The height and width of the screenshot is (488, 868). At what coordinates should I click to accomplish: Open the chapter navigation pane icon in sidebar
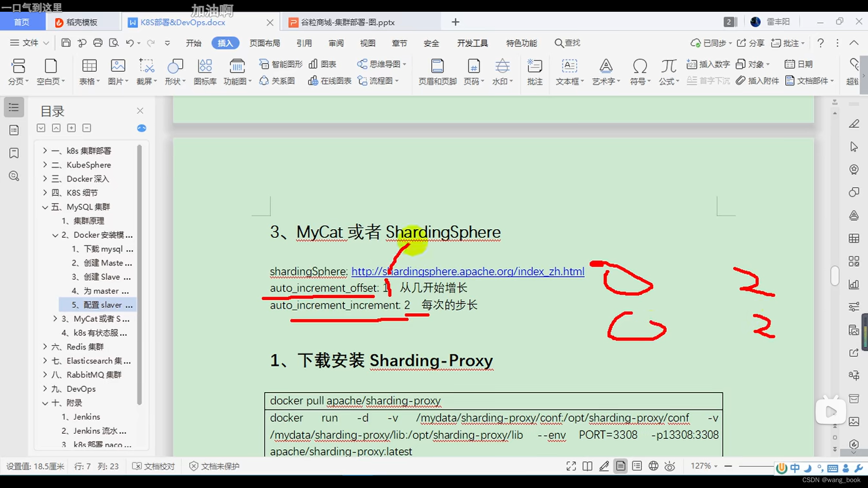click(x=14, y=131)
